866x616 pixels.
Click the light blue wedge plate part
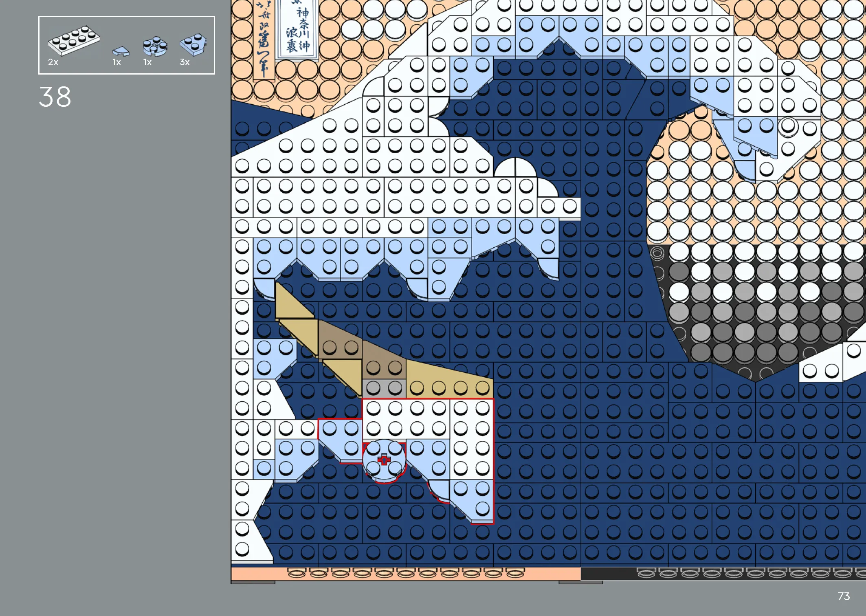(x=193, y=44)
